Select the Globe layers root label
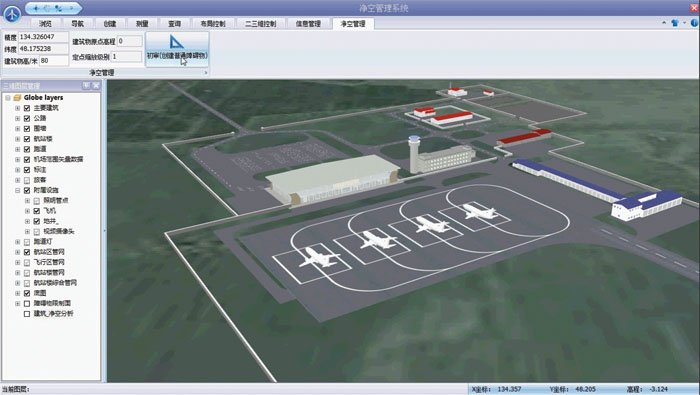The height and width of the screenshot is (395, 700). (x=43, y=97)
